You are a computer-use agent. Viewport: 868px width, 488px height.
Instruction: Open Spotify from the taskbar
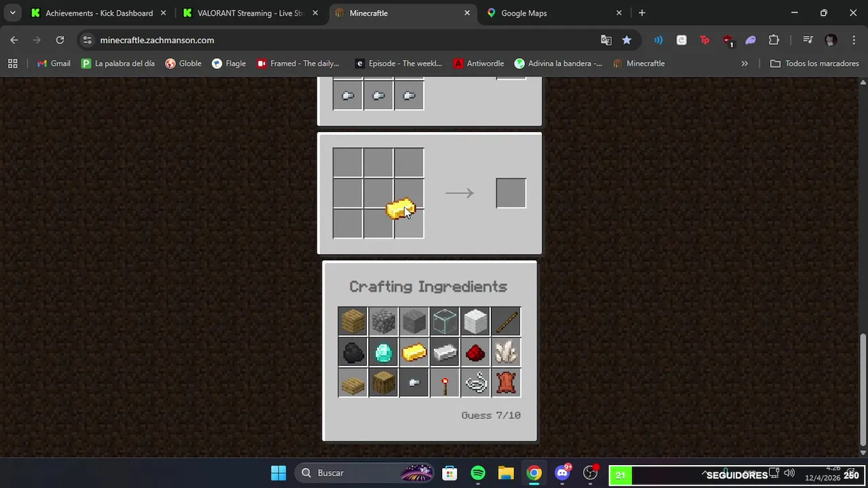[478, 473]
